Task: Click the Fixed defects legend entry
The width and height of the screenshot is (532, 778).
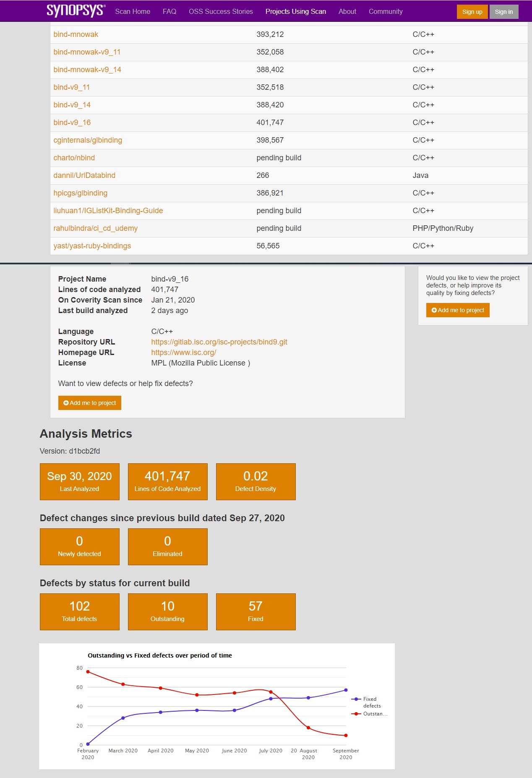Action: [x=366, y=702]
